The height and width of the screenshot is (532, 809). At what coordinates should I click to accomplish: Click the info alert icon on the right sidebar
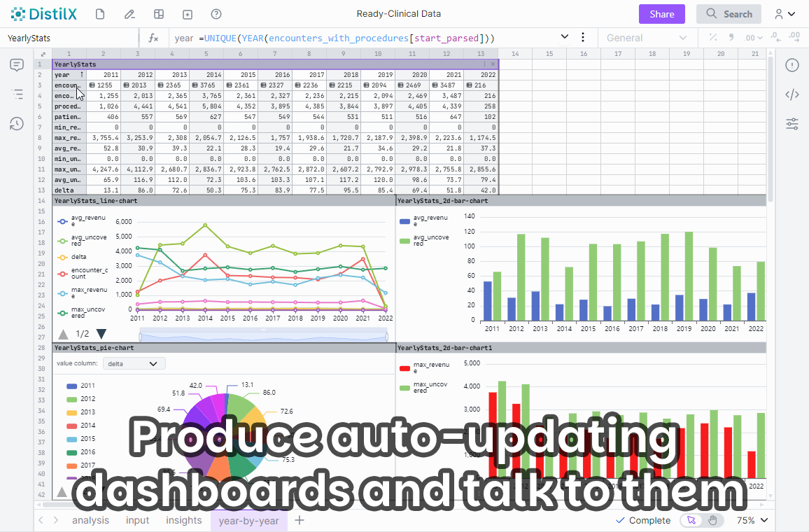[792, 65]
